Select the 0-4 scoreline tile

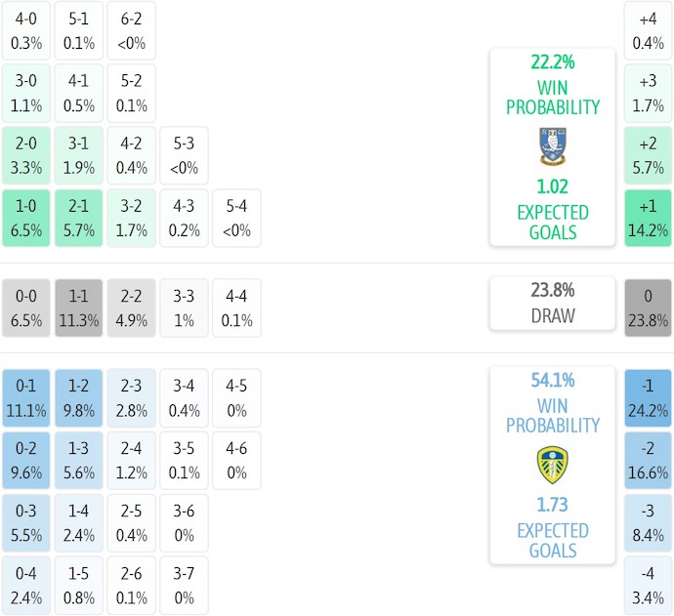[x=25, y=586]
